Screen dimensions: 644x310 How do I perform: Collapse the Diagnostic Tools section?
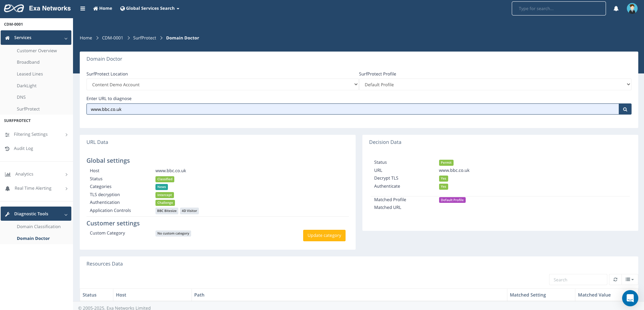pos(36,214)
